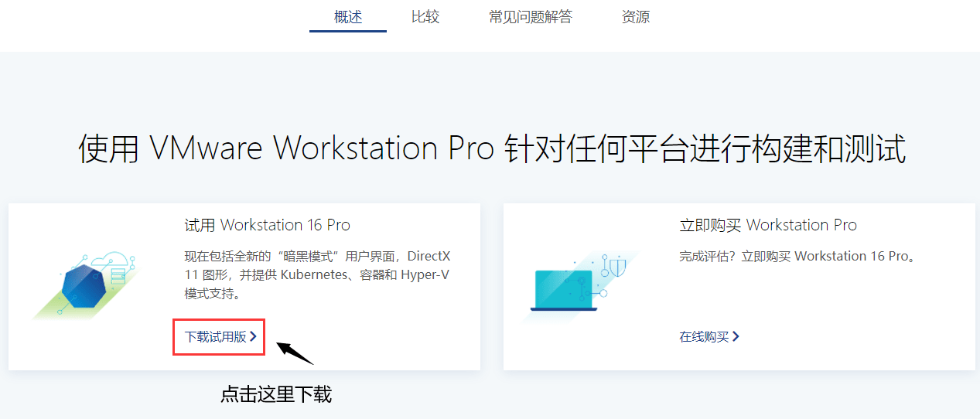Select the 常见问题解答 tab
Viewport: 980px width, 419px height.
click(531, 17)
